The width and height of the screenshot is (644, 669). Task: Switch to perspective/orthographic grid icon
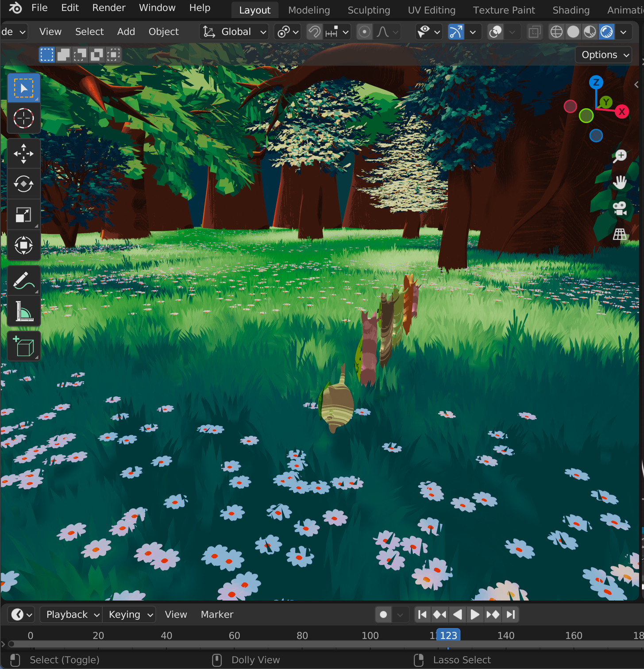(x=620, y=234)
